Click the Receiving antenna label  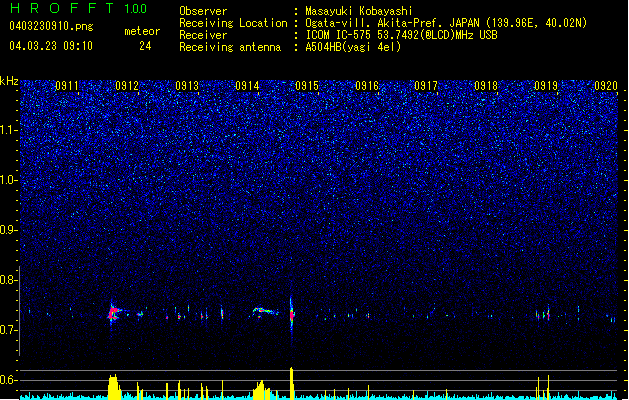pyautogui.click(x=230, y=47)
